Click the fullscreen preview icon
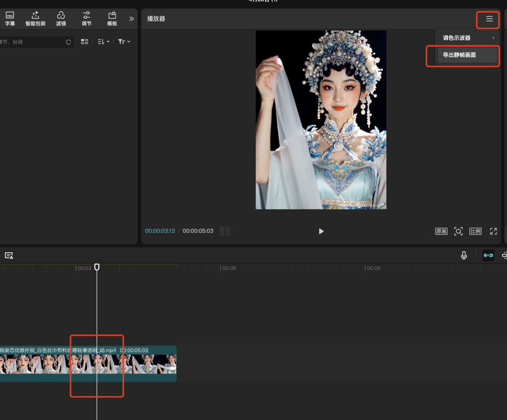 click(x=493, y=231)
